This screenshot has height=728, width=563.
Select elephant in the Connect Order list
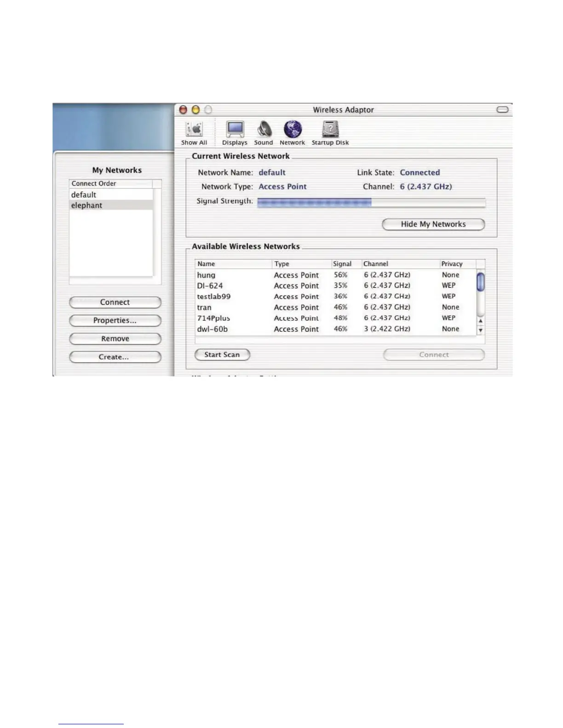(x=111, y=205)
